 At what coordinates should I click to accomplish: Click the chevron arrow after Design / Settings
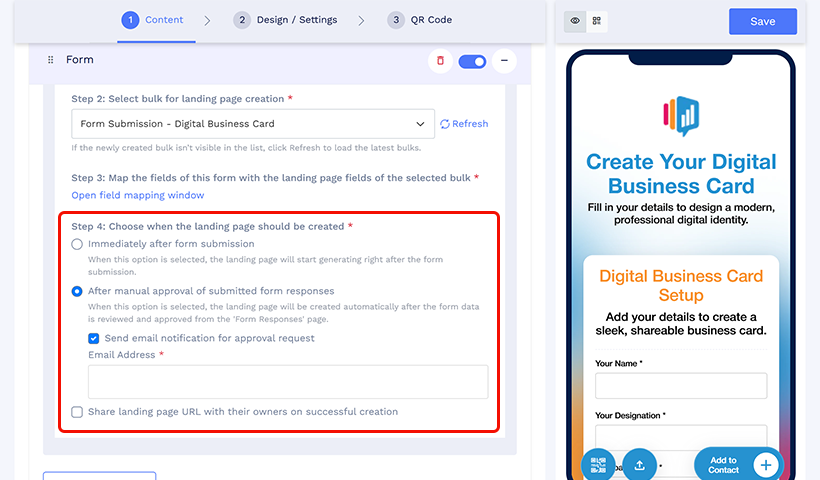(x=361, y=20)
